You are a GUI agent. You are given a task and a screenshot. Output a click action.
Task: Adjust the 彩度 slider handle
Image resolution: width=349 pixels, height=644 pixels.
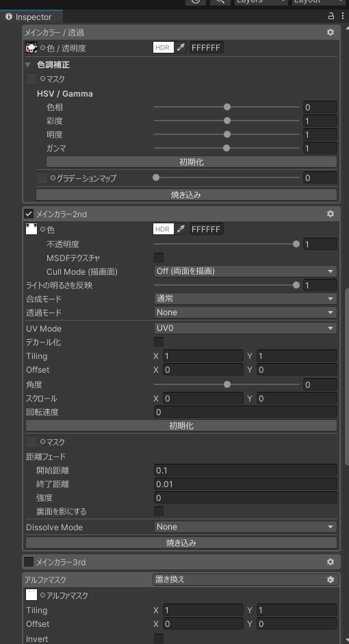[227, 121]
